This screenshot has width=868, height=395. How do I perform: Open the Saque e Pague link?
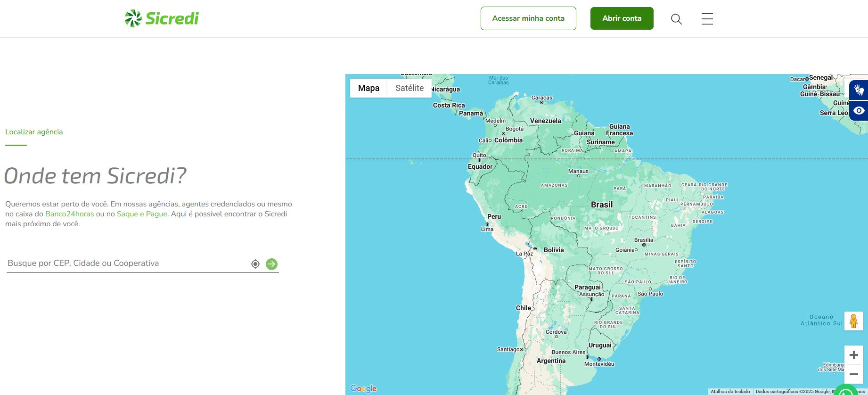point(142,214)
